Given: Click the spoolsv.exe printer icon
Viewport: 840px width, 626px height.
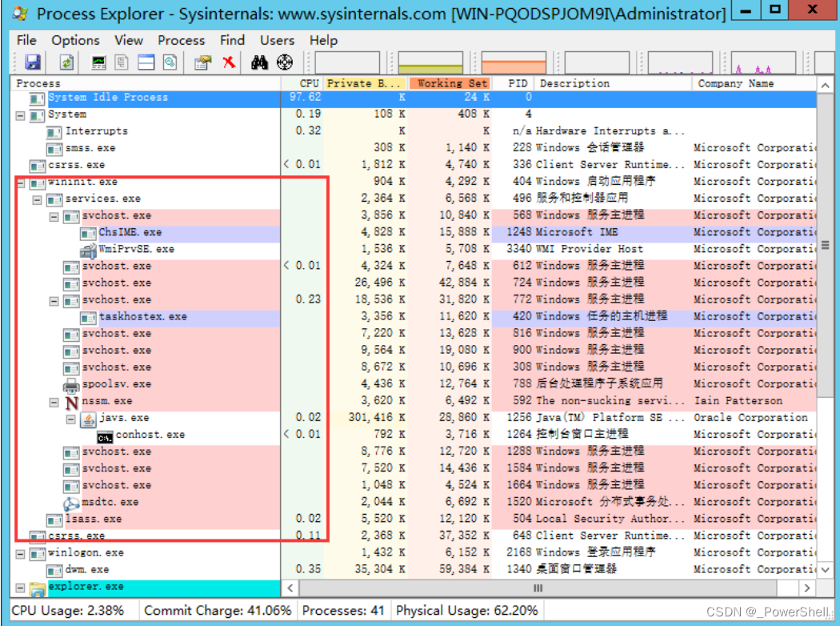Looking at the screenshot, I should coord(71,385).
